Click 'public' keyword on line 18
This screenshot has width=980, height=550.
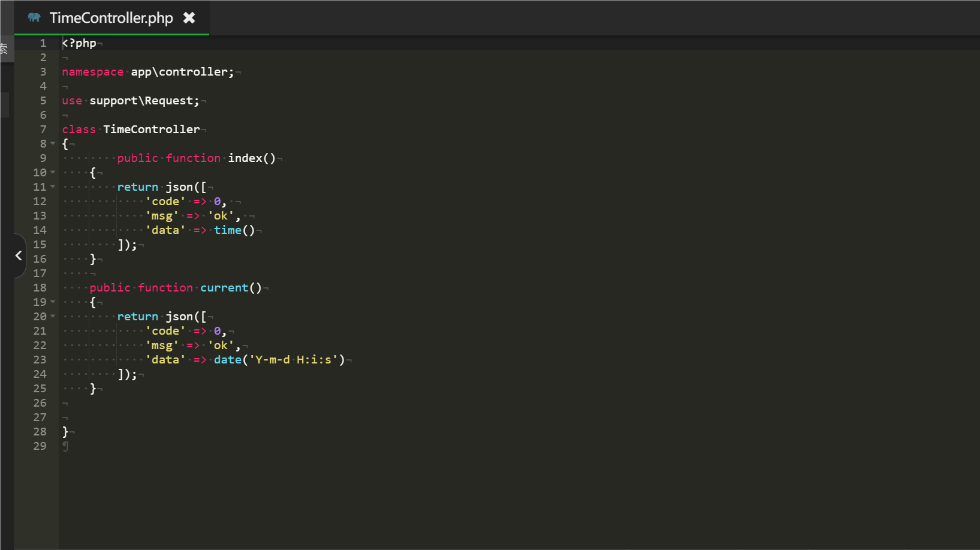pos(110,288)
